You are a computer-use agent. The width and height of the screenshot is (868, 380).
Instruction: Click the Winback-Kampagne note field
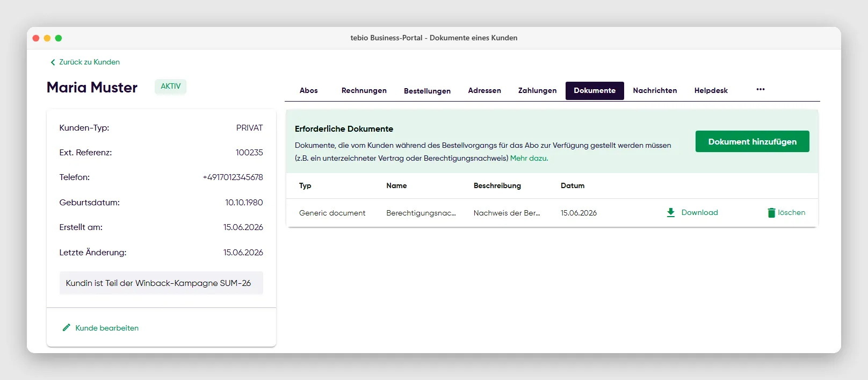click(161, 283)
